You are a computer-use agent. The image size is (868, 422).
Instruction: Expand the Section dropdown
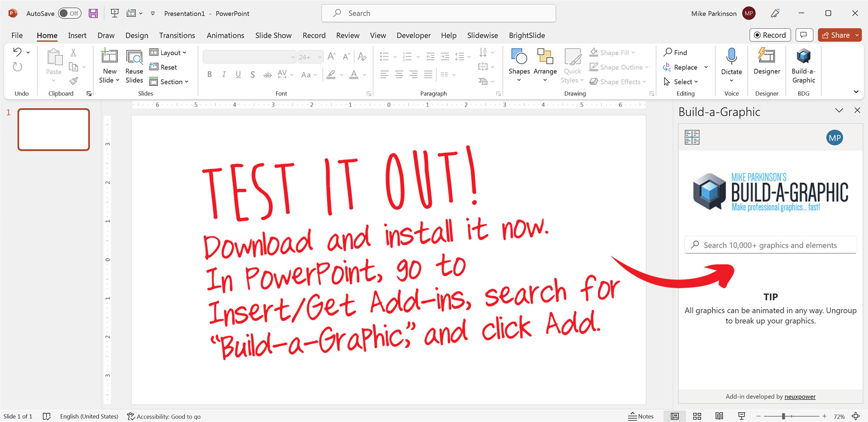tap(169, 82)
